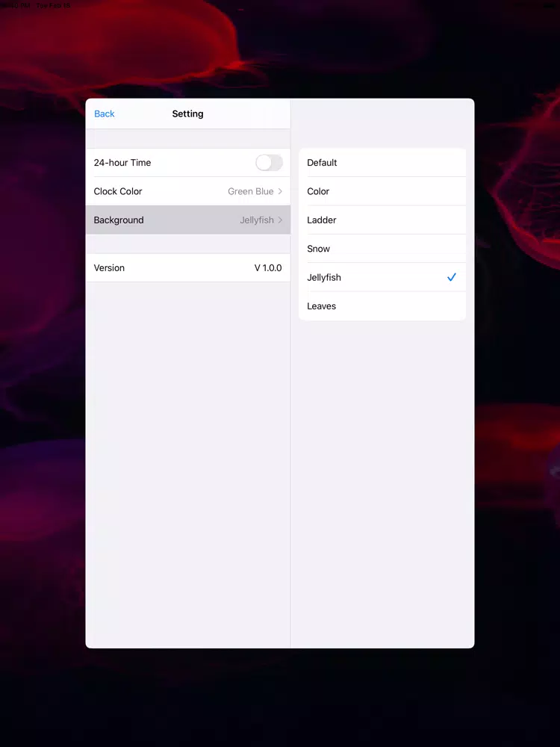Tap the Background setting row label
This screenshot has height=747, width=560.
coord(119,220)
